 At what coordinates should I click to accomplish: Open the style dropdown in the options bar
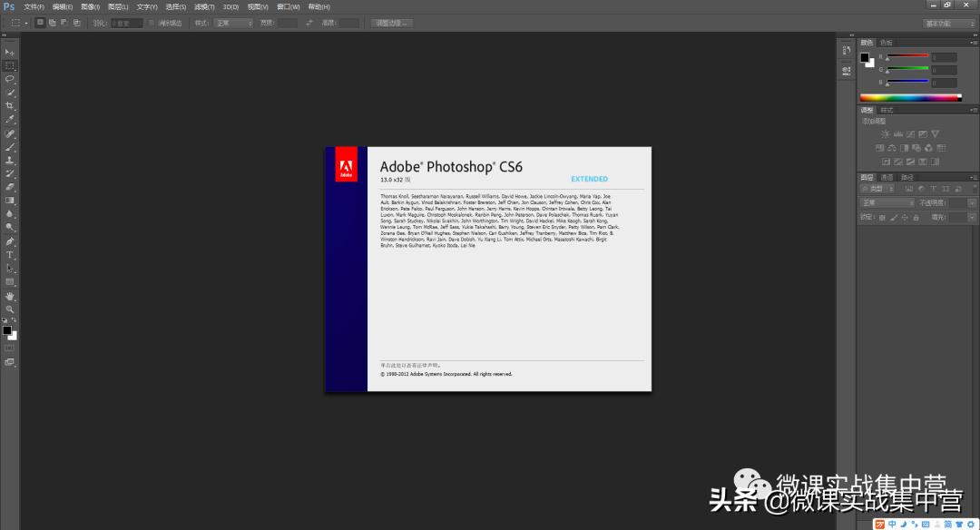click(x=235, y=23)
